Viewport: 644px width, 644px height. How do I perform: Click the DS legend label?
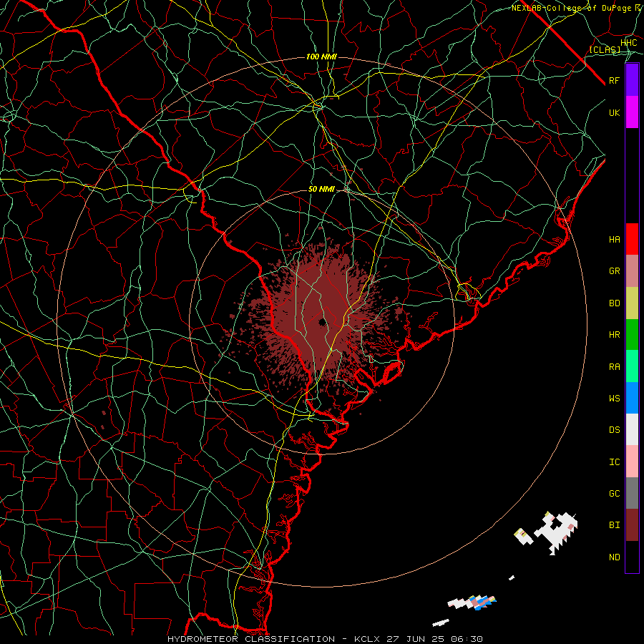614,430
